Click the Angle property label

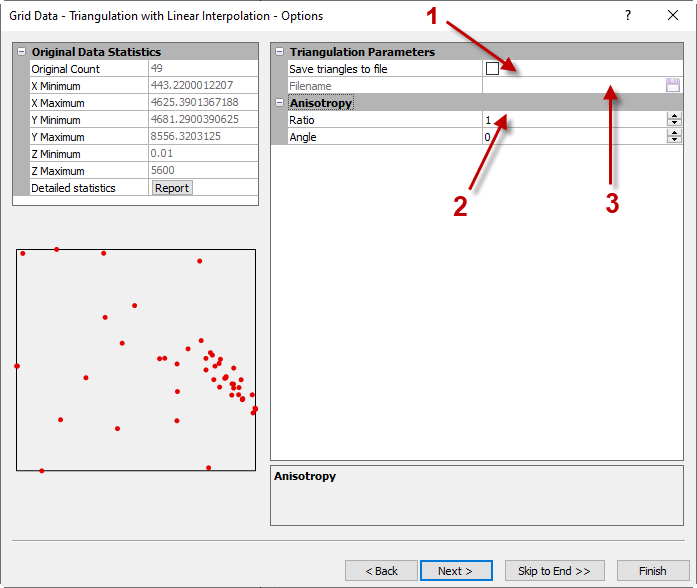coord(303,137)
